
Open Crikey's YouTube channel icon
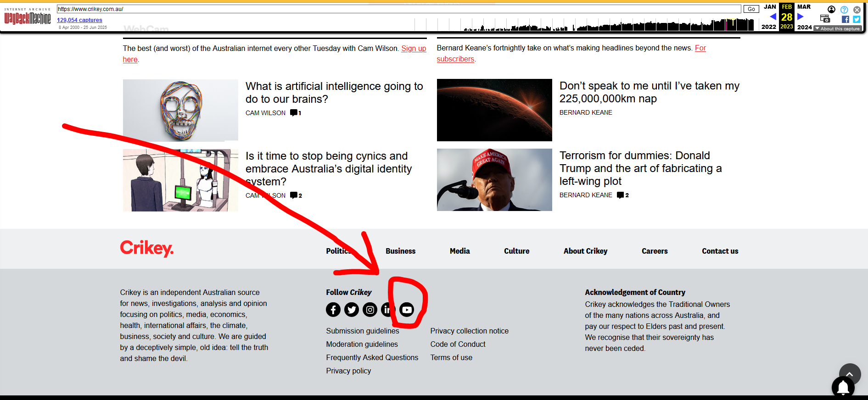pyautogui.click(x=407, y=310)
